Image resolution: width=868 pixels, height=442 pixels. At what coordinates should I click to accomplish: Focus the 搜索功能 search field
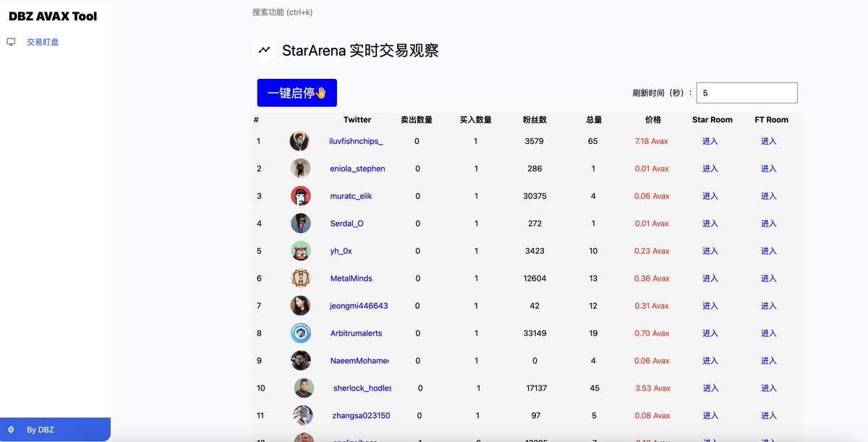[x=282, y=12]
